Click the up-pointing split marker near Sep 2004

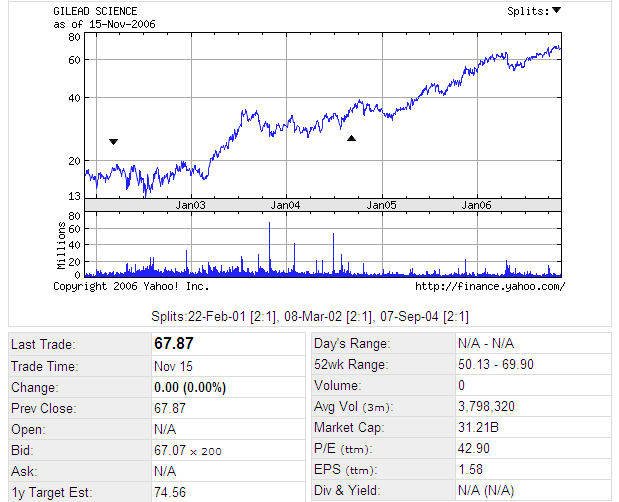351,138
